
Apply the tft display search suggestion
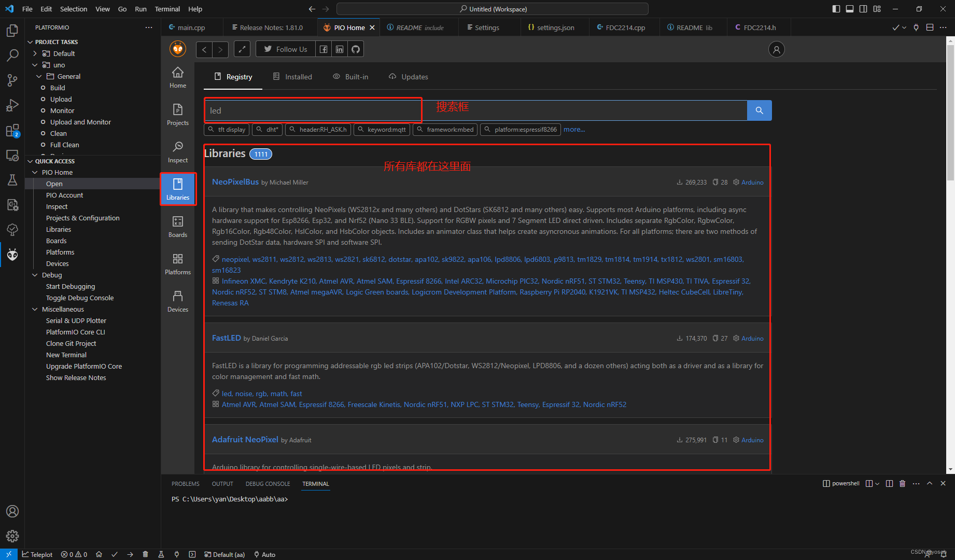[227, 129]
